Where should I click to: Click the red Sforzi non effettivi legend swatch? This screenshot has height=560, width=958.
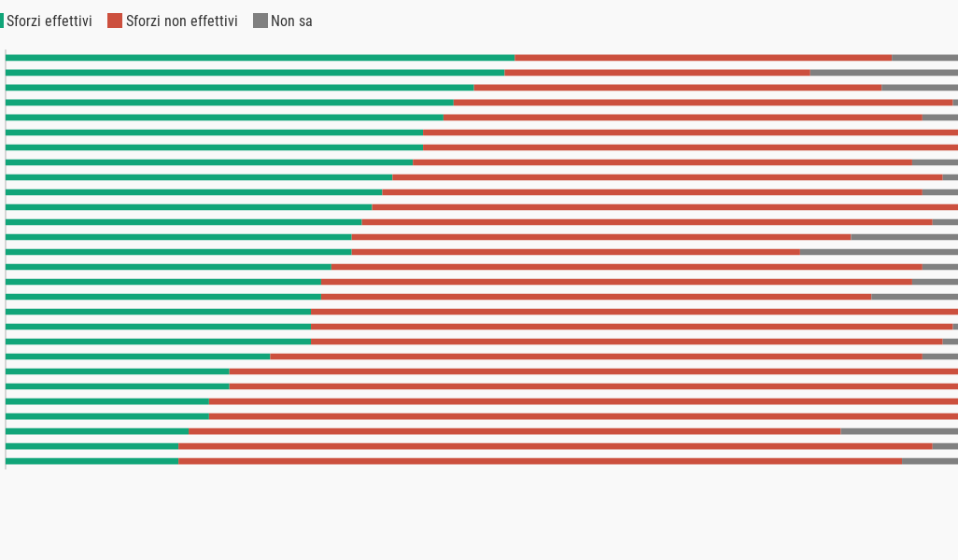point(115,21)
